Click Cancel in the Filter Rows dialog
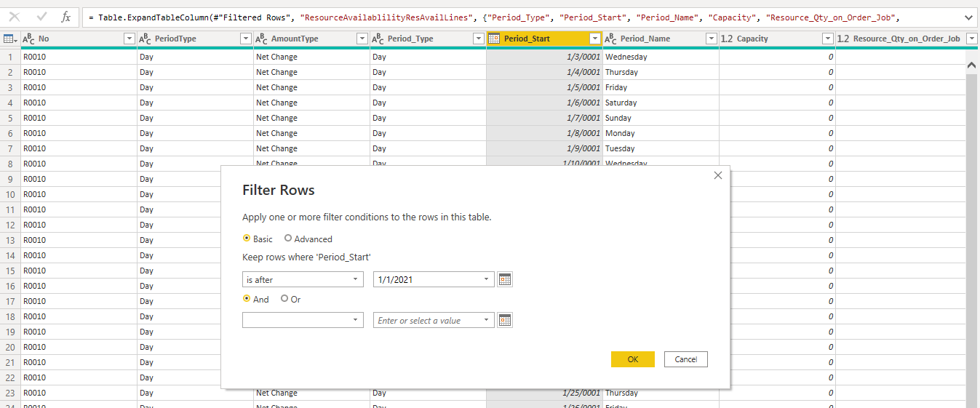The height and width of the screenshot is (408, 980). pos(686,359)
